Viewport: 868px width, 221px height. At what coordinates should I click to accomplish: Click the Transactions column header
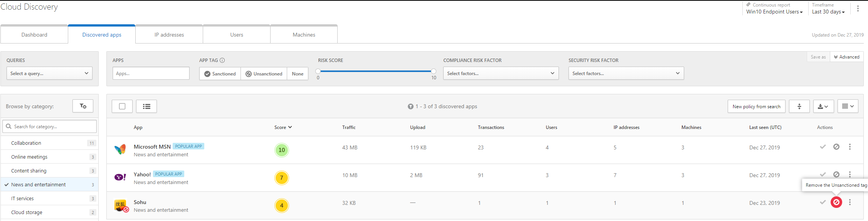click(x=491, y=127)
